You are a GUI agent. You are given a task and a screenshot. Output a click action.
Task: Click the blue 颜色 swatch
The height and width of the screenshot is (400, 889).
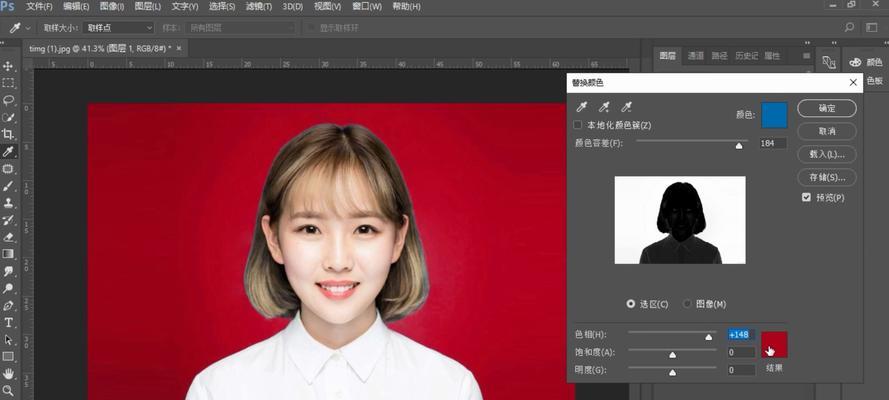pyautogui.click(x=774, y=115)
